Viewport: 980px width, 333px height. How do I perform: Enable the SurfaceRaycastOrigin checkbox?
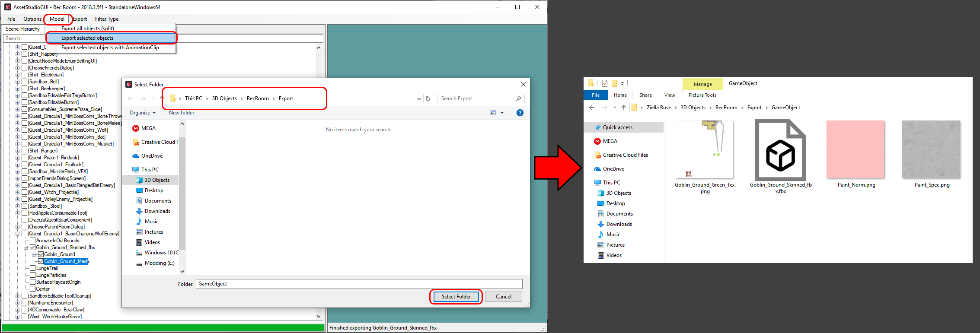32,282
